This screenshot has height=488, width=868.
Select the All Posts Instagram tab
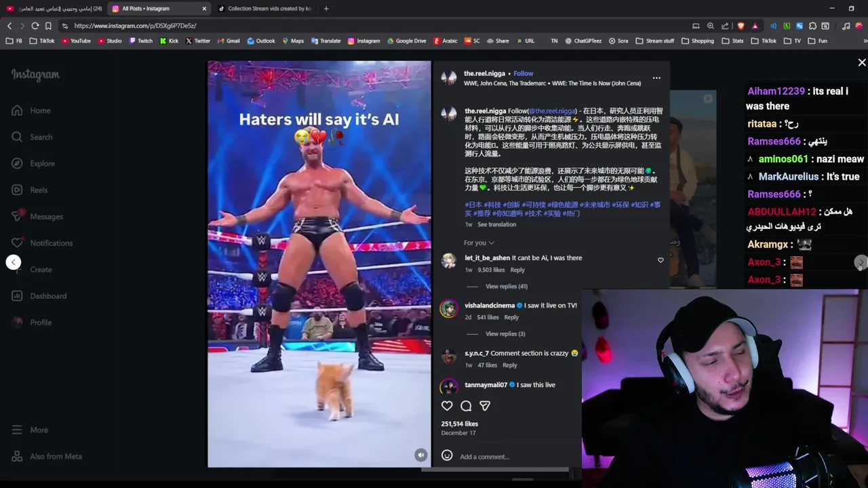point(159,9)
